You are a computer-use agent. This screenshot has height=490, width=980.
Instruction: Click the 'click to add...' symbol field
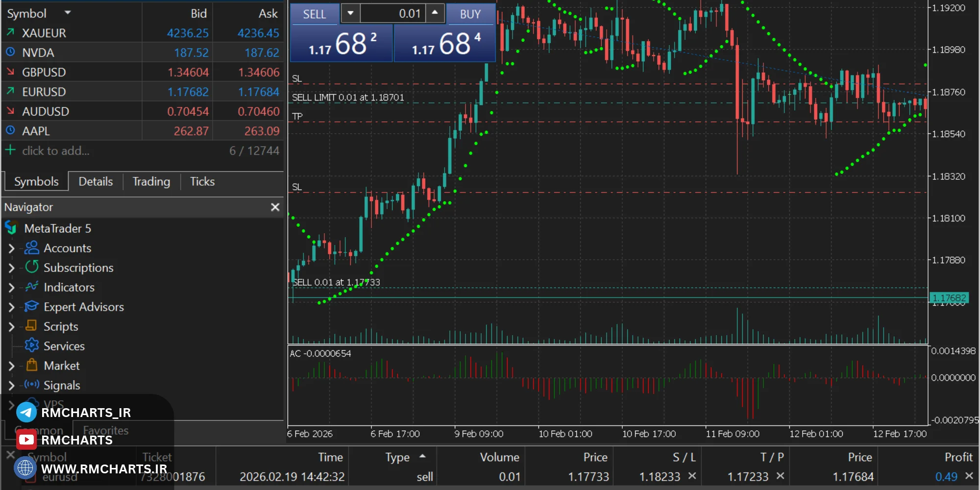56,150
